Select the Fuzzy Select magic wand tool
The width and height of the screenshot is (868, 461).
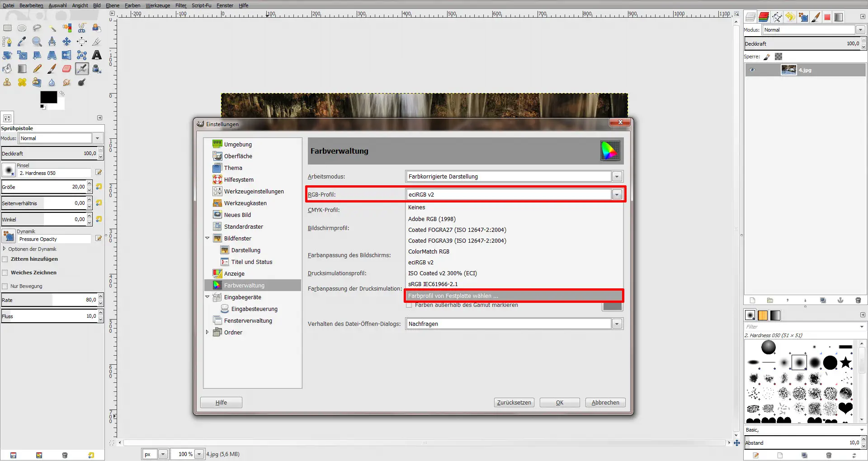52,28
